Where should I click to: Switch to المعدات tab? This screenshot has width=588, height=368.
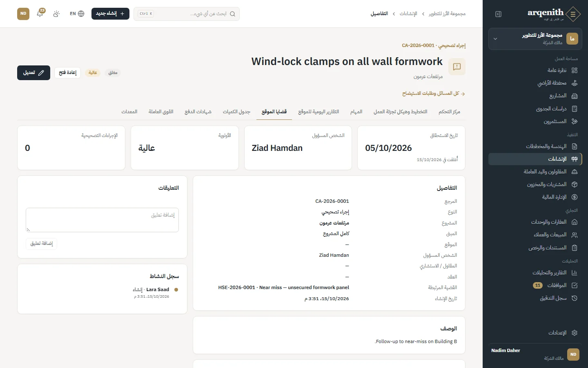click(x=129, y=112)
